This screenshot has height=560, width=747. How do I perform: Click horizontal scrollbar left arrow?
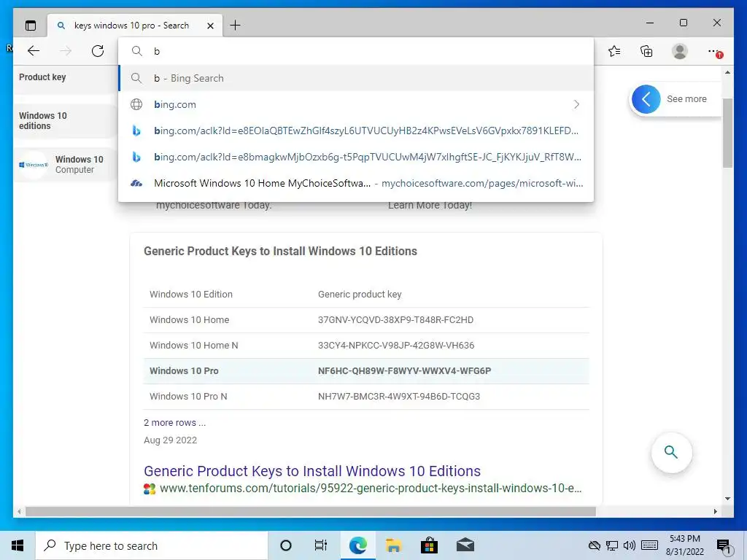pos(19,511)
